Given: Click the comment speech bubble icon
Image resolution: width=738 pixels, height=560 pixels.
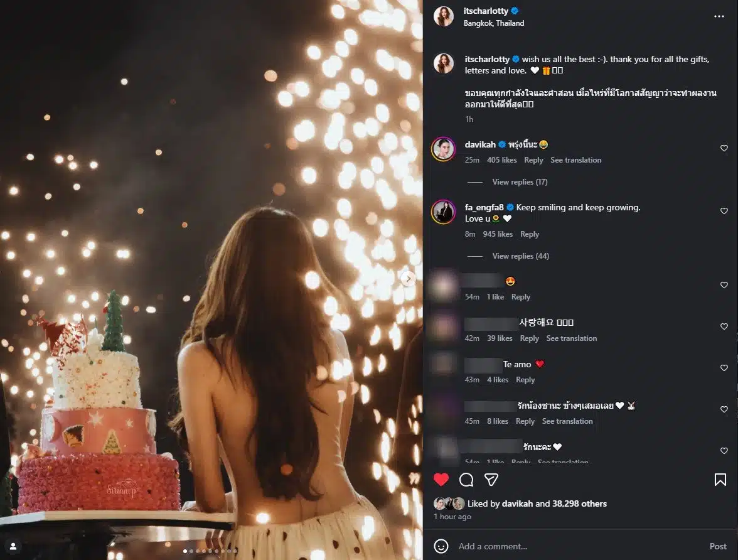Looking at the screenshot, I should (x=466, y=480).
